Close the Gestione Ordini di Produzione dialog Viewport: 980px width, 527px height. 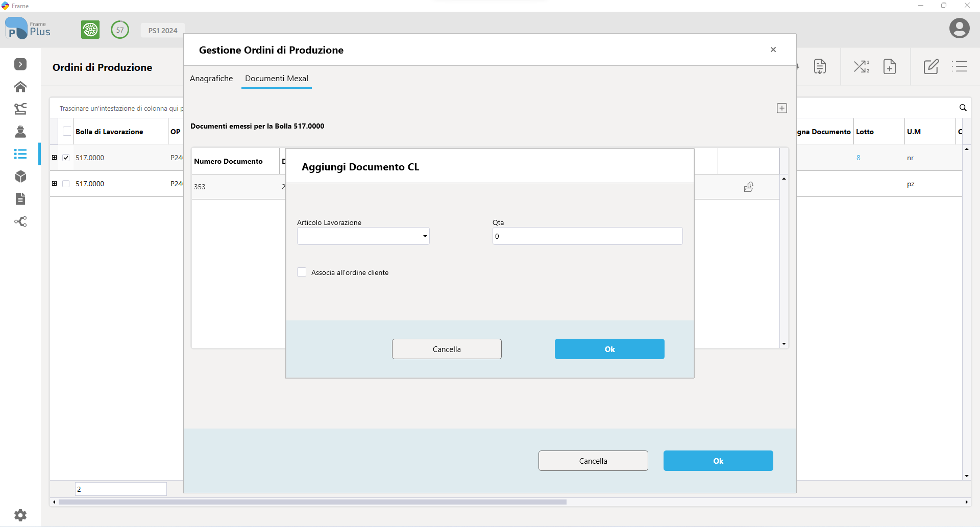click(x=773, y=49)
